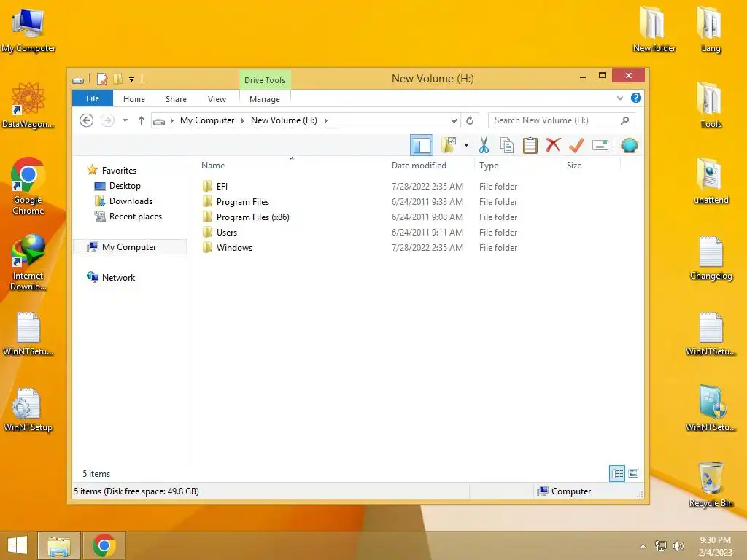Screen dimensions: 747x560
Task: Click the Cut scissors icon
Action: tap(484, 145)
